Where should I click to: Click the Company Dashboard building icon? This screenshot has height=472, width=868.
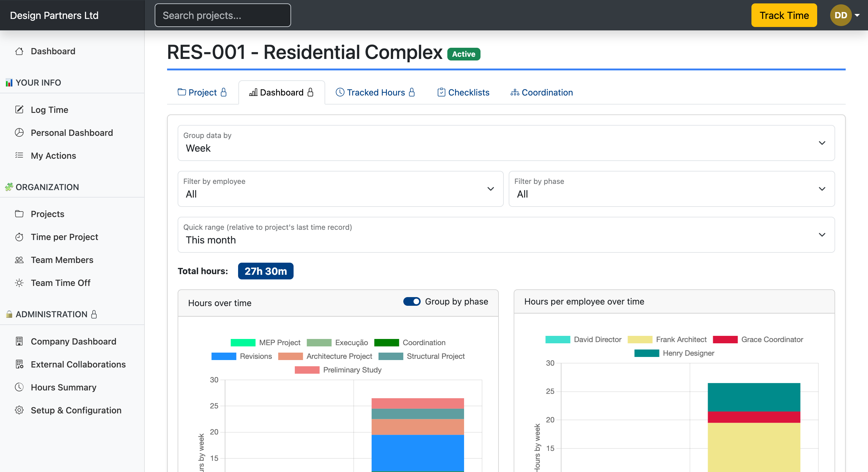pos(19,341)
